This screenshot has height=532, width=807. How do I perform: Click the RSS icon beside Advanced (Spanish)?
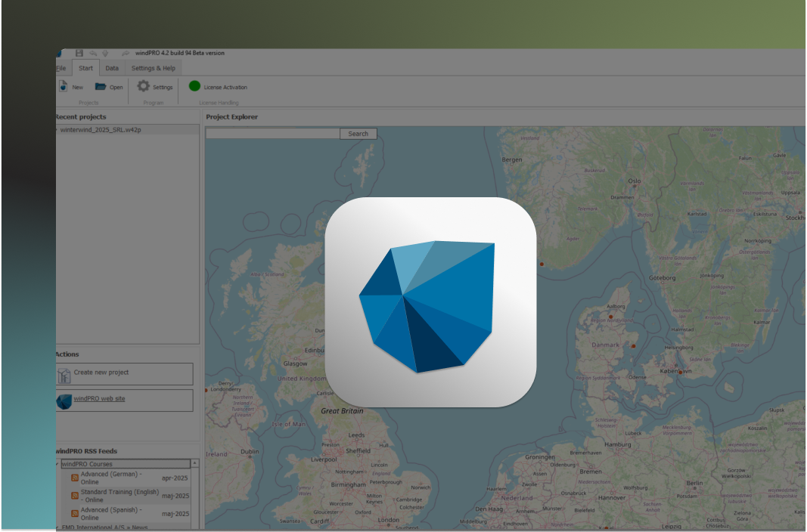75,514
